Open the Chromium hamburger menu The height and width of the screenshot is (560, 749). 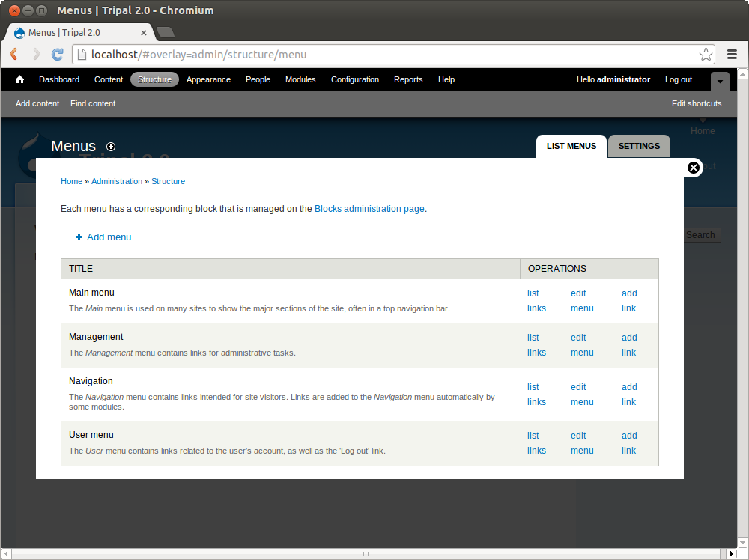coord(733,55)
